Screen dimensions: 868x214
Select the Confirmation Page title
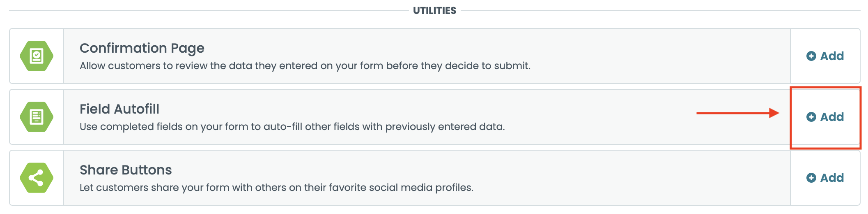(x=142, y=48)
